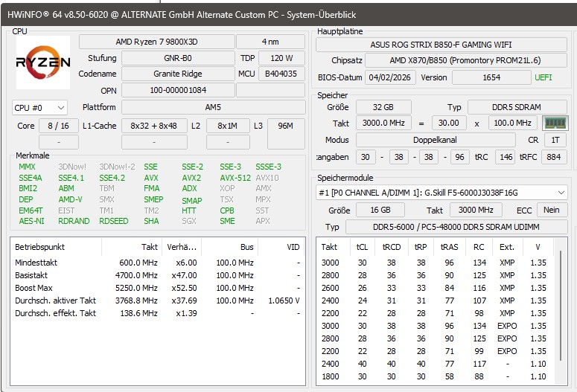Click the 4 nm process field
Image resolution: width=577 pixels, height=392 pixels.
270,42
